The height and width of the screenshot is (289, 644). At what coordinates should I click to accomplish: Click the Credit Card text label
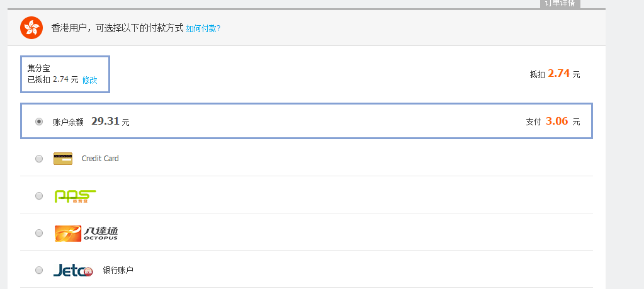coord(100,159)
